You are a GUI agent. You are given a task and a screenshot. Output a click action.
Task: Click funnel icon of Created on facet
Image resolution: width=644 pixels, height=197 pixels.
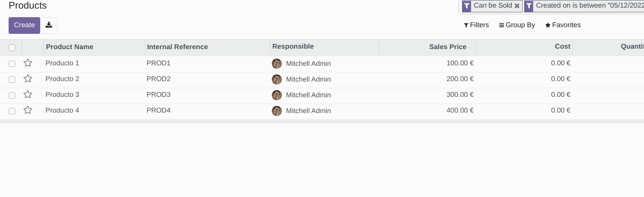[529, 6]
